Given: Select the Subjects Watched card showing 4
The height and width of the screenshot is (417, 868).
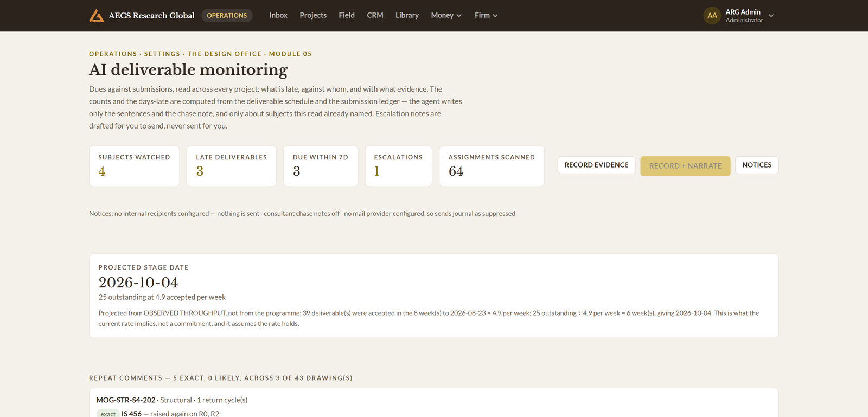Looking at the screenshot, I should pos(134,166).
